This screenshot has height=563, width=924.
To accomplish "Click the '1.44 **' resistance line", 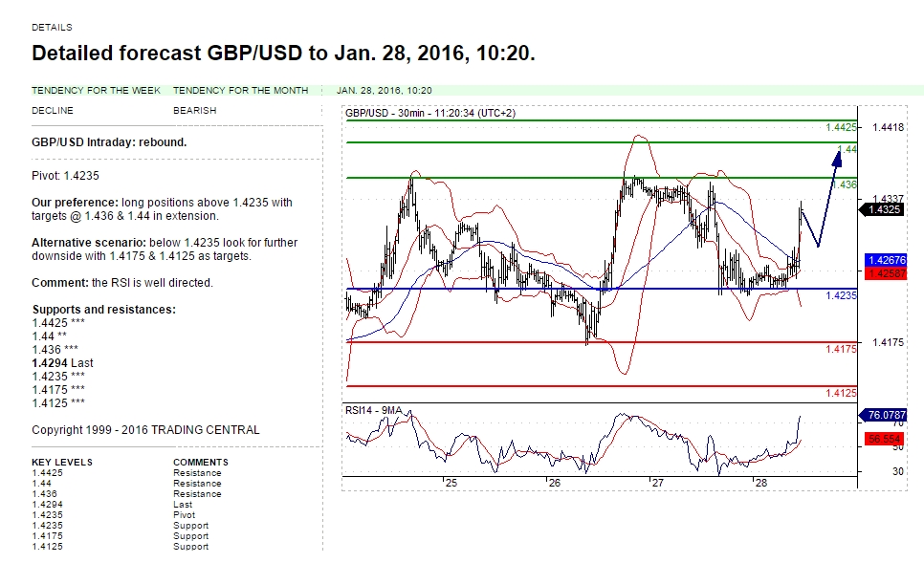I will pyautogui.click(x=49, y=336).
